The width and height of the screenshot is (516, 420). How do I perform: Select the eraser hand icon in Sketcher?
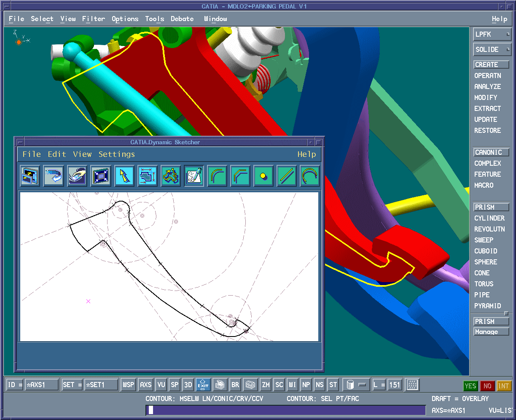click(x=77, y=176)
